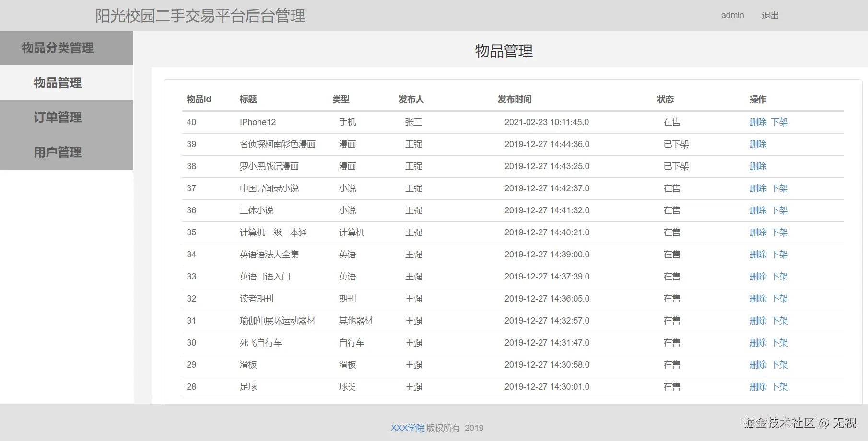Delete item 33 英语口语入门
The width and height of the screenshot is (868, 441).
point(758,277)
